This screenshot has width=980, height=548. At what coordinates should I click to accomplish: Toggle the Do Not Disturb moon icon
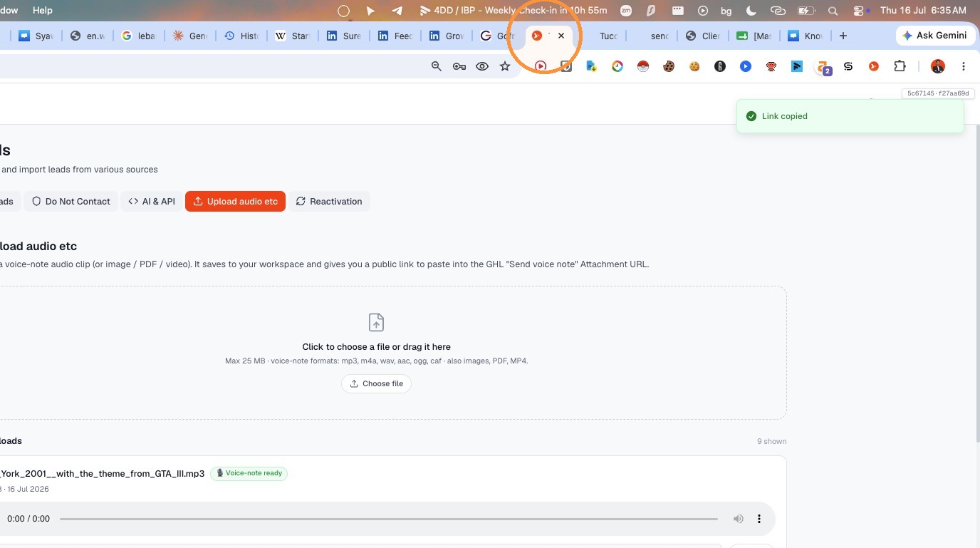(751, 11)
